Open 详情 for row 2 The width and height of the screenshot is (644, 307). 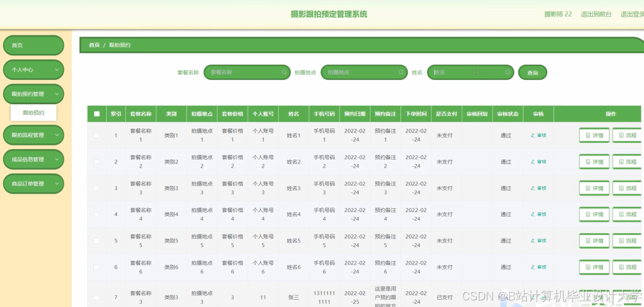[594, 162]
